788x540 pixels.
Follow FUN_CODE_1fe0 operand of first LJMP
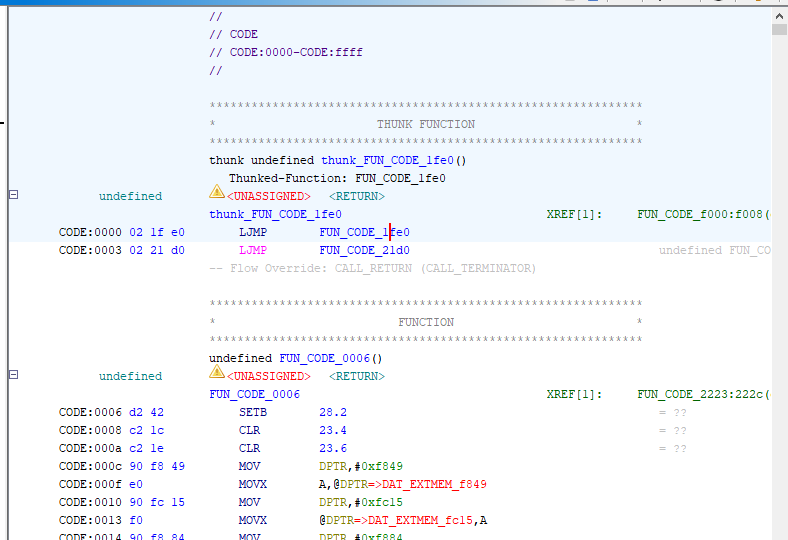364,233
